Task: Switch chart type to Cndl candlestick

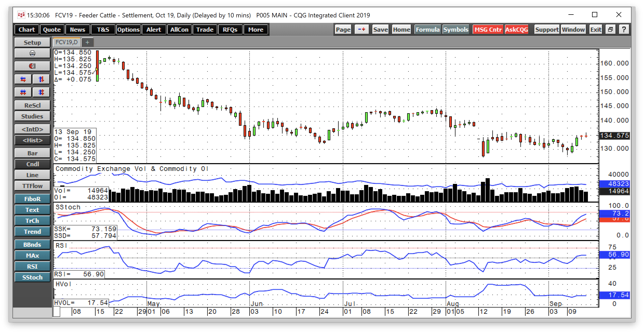Action: [x=32, y=164]
